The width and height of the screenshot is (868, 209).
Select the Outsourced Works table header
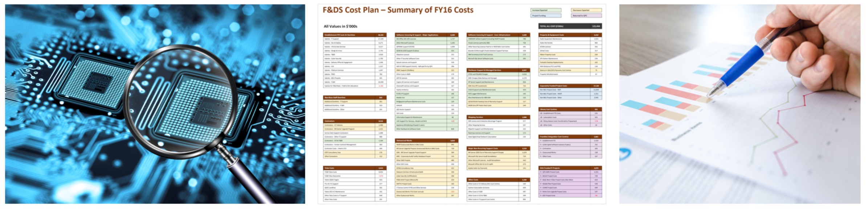pyautogui.click(x=426, y=141)
